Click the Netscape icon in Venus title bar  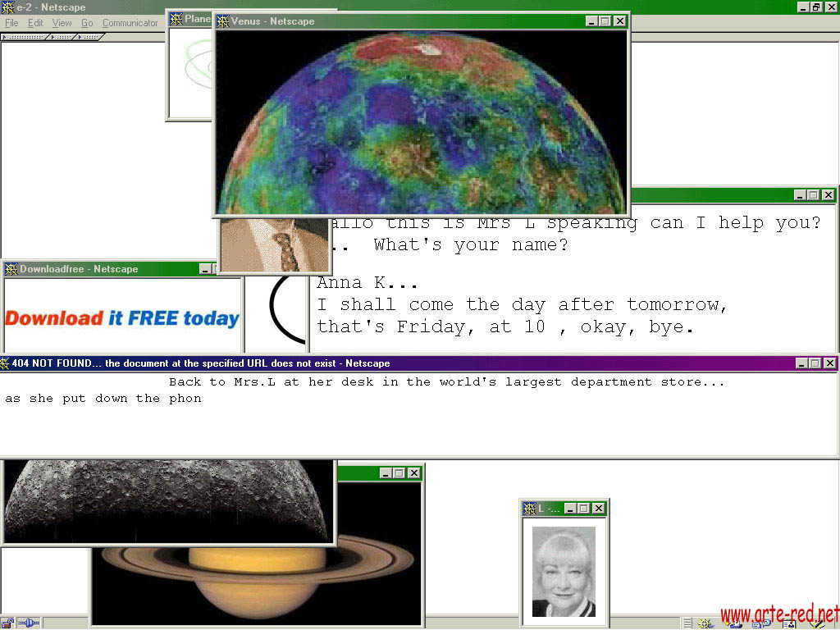click(x=223, y=21)
